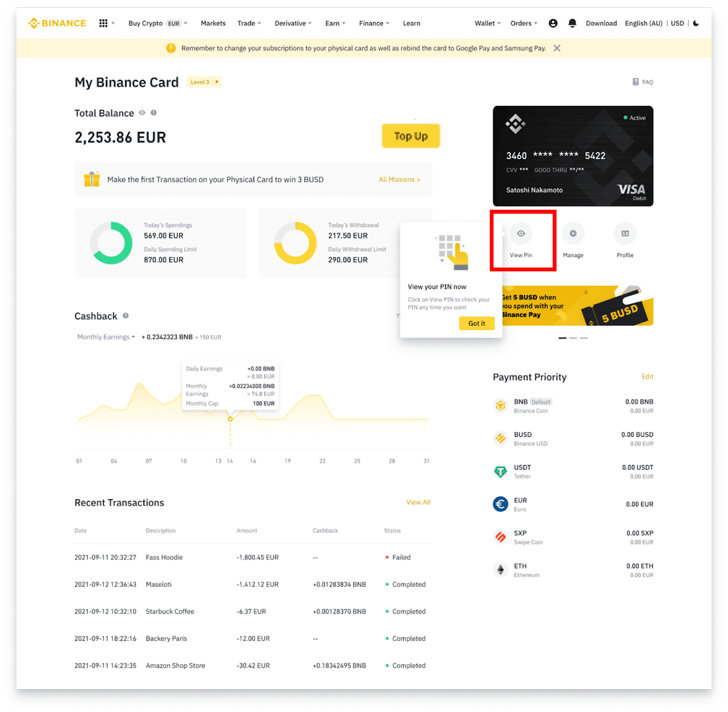
Task: Open the apps grid menu icon
Action: [103, 23]
